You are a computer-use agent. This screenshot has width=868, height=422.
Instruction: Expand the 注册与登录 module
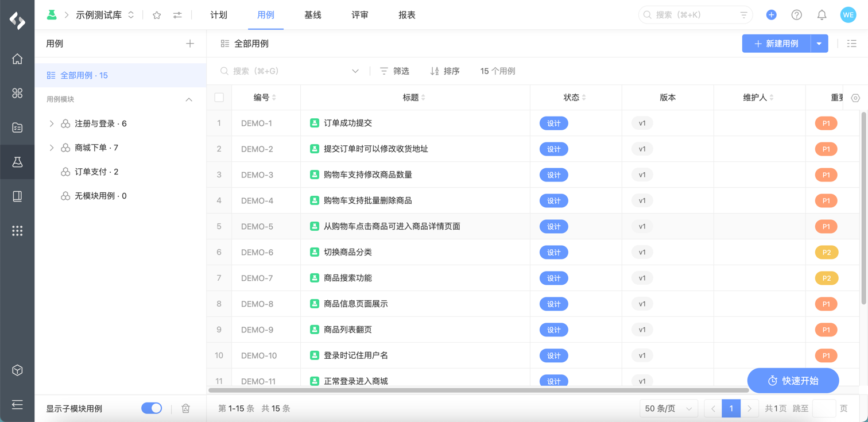(52, 123)
